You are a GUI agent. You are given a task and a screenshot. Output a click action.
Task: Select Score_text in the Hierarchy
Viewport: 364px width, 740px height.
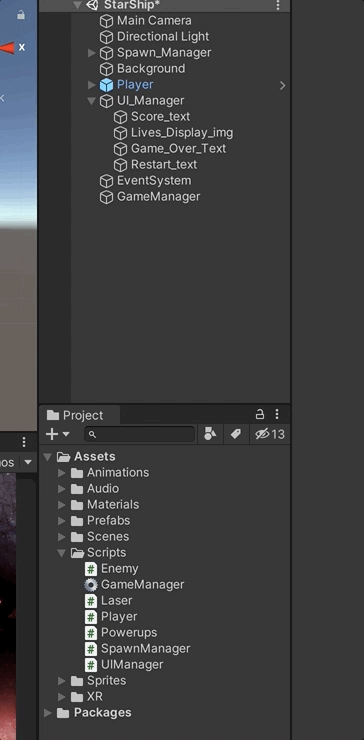coord(161,117)
